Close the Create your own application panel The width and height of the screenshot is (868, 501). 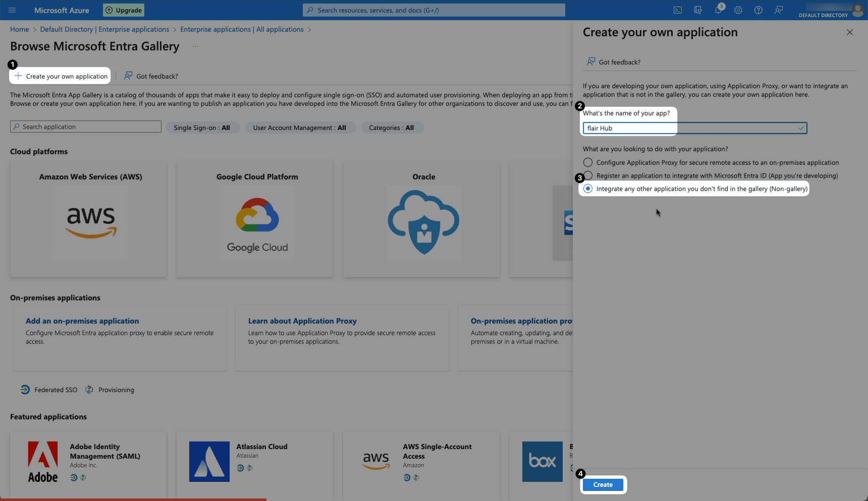point(850,32)
